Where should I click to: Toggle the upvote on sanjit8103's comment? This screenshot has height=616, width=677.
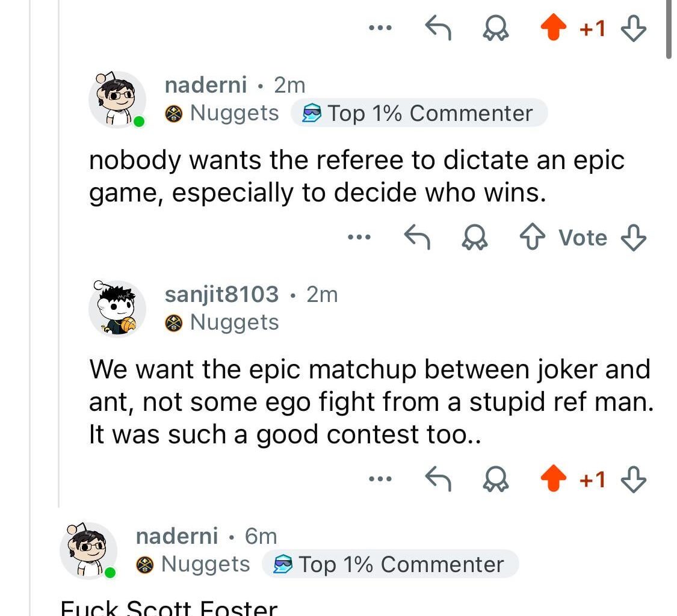554,478
